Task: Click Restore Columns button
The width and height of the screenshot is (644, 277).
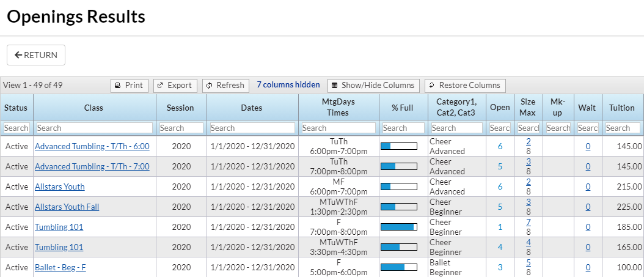Action: 465,86
